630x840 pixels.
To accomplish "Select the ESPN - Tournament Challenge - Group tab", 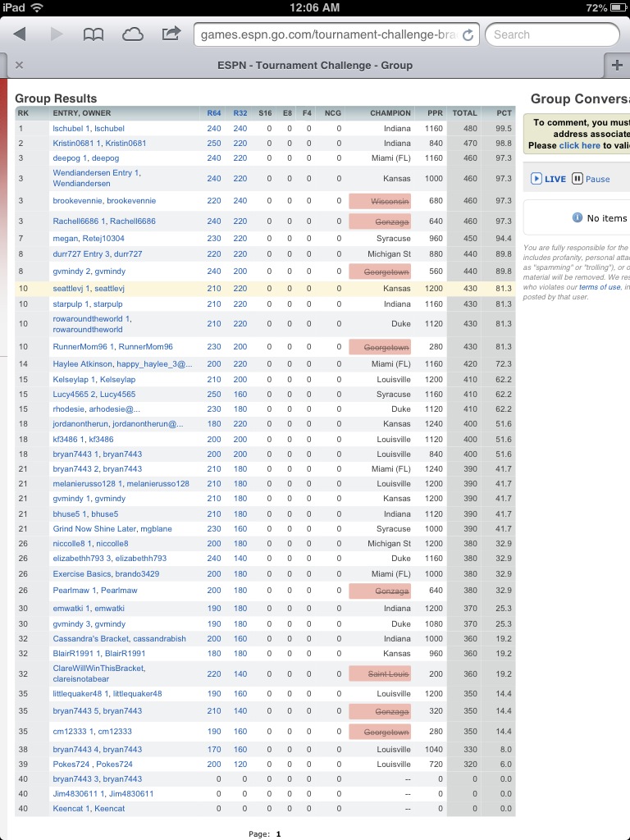I will click(314, 66).
